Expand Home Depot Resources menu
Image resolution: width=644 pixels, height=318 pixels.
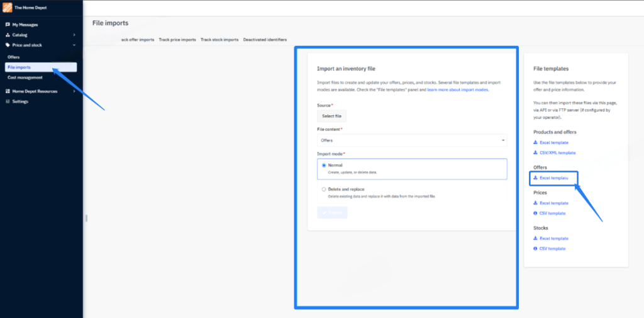coord(74,91)
